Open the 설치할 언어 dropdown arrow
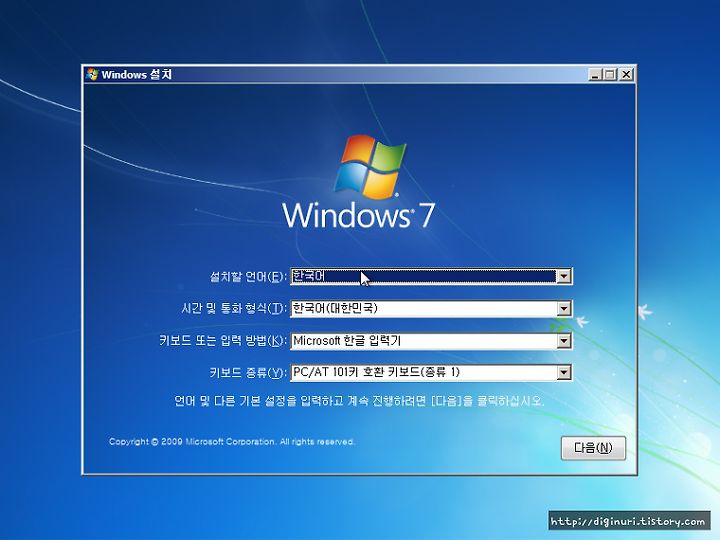720x540 pixels. tap(564, 276)
